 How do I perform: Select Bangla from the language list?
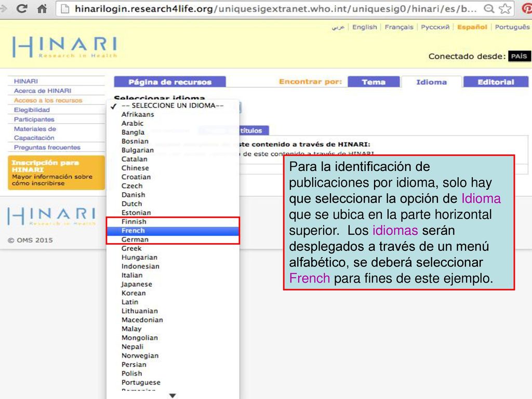[172, 132]
